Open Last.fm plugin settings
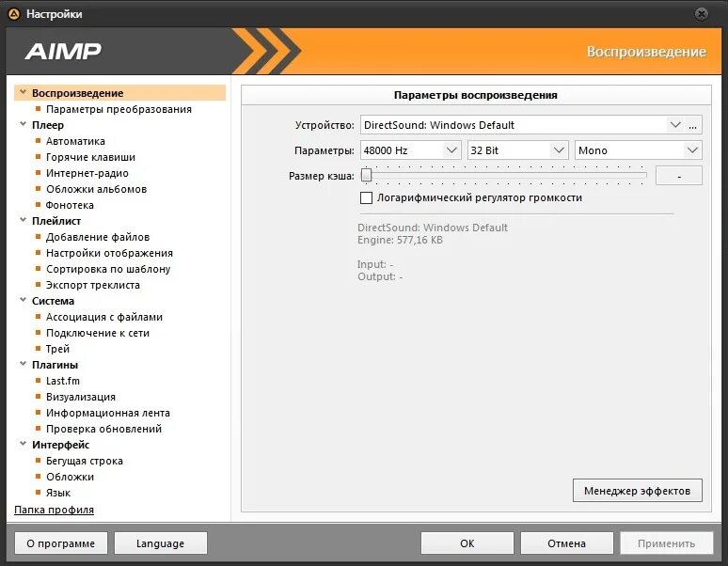Image resolution: width=728 pixels, height=566 pixels. [63, 381]
